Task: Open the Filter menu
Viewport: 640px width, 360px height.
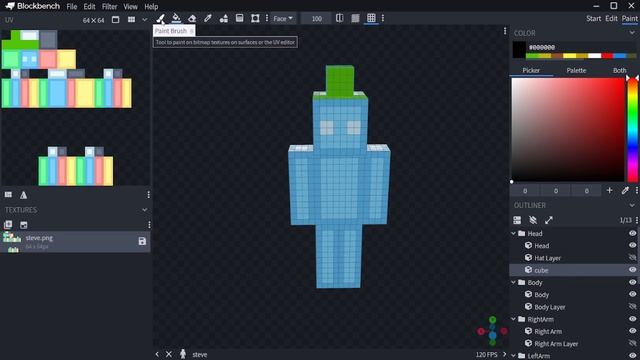Action: pos(109,7)
